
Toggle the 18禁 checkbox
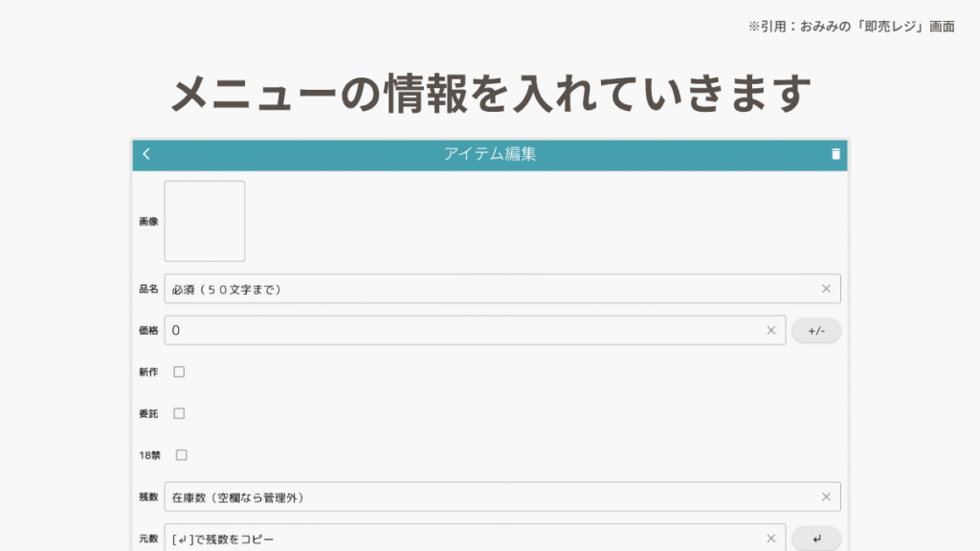point(181,455)
